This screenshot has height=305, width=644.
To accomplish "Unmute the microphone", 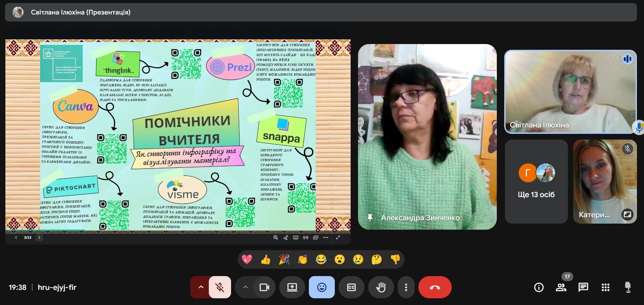I will coord(220,287).
